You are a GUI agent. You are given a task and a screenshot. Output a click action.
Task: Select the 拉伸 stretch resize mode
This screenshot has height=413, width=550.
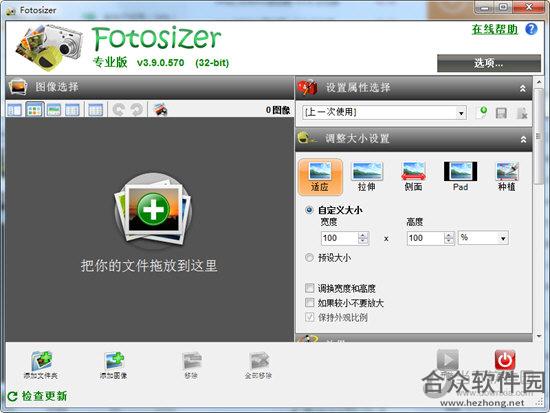367,176
